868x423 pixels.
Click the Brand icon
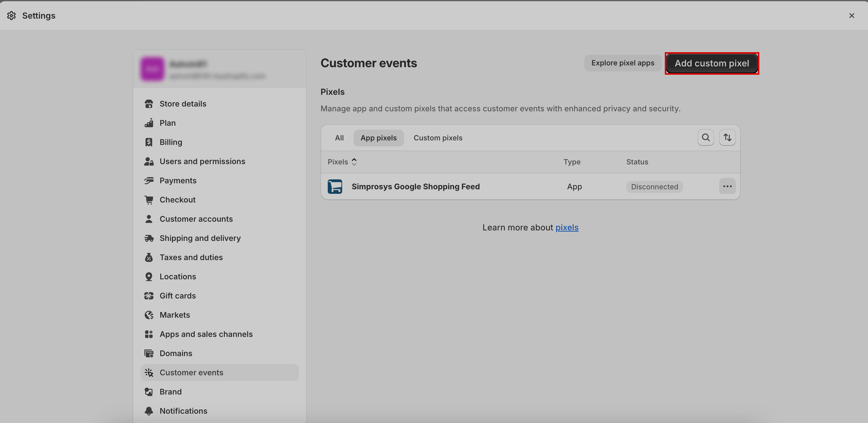[x=149, y=392]
